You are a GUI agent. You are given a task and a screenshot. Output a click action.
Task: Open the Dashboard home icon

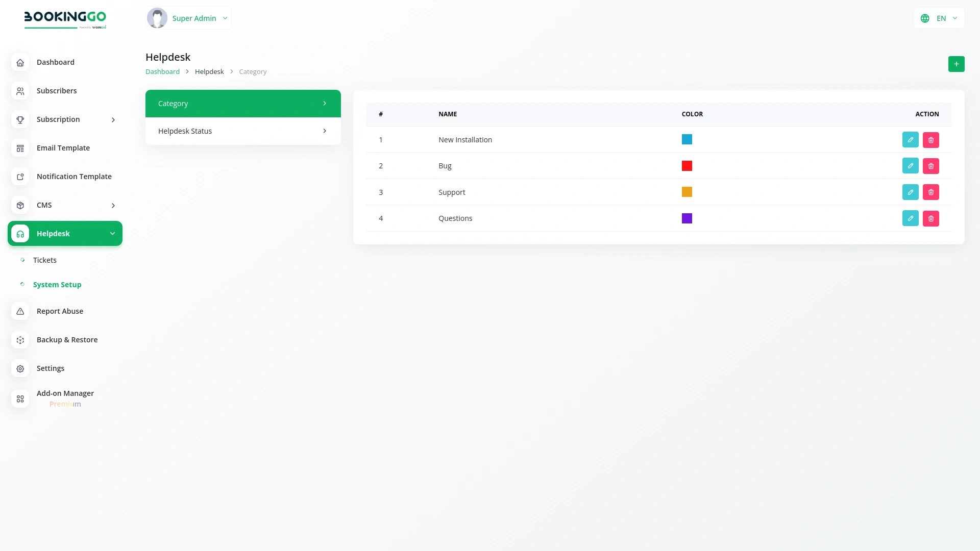(x=20, y=62)
